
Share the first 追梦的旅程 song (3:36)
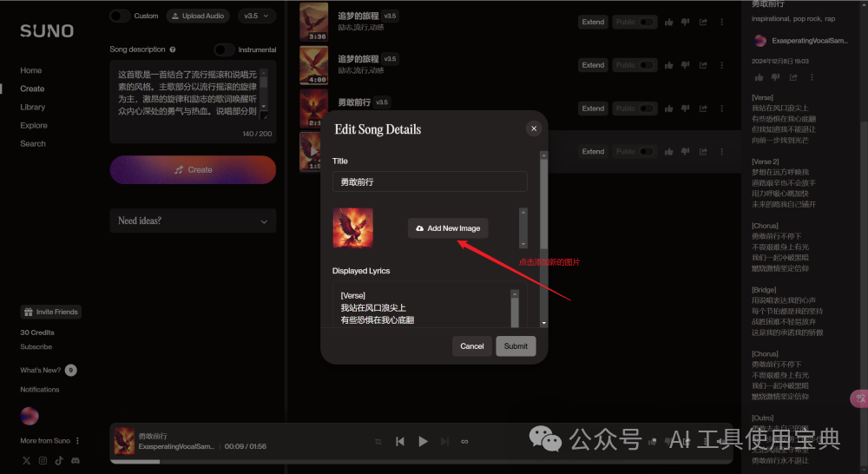click(x=703, y=23)
